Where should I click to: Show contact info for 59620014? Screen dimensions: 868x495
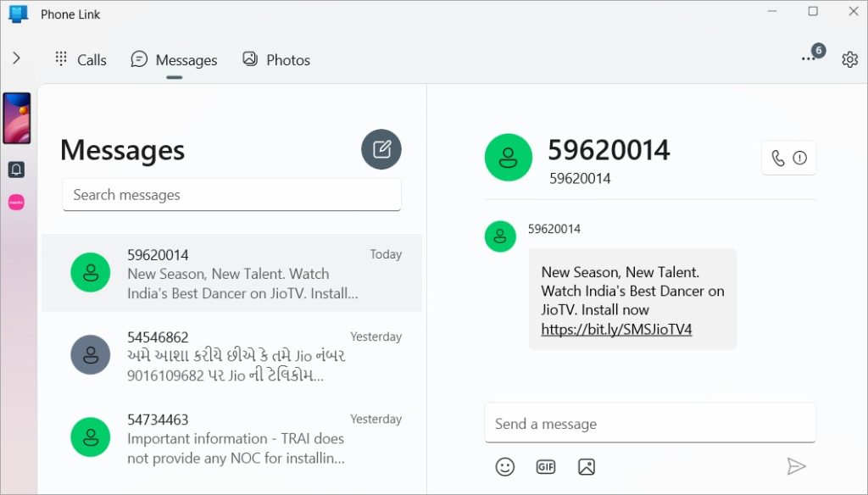click(x=800, y=158)
